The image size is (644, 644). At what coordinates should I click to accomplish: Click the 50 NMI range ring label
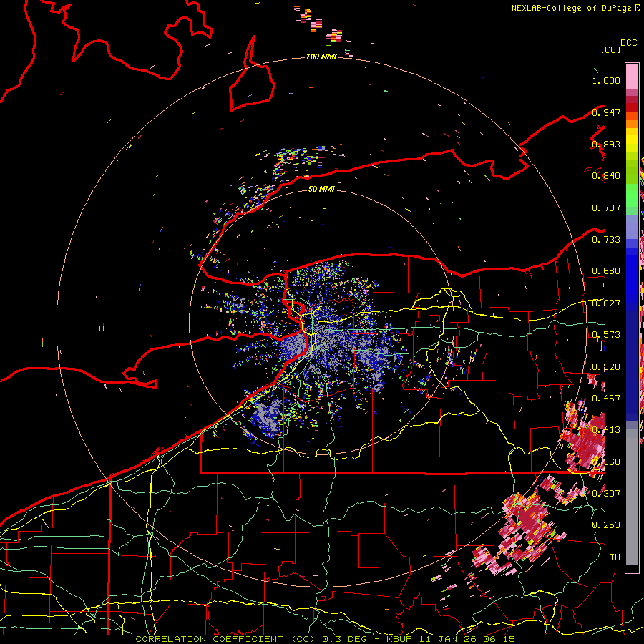[x=321, y=189]
